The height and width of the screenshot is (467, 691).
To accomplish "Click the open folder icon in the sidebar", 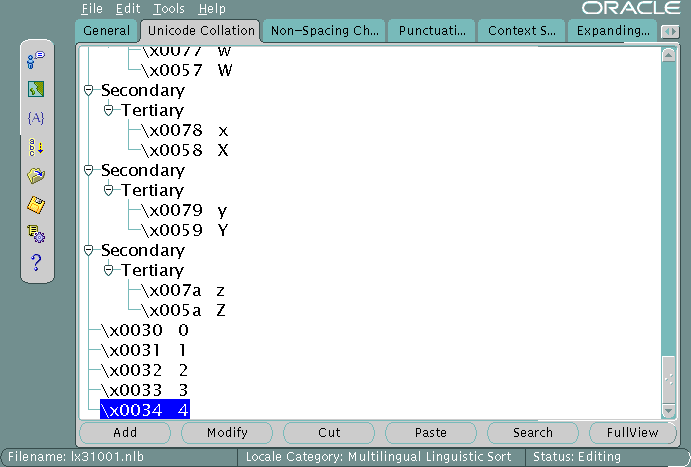I will [36, 176].
